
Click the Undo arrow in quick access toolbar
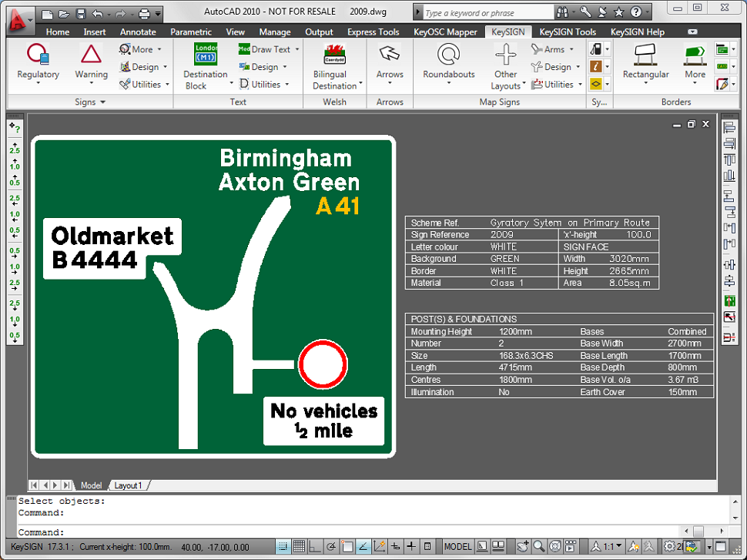(98, 14)
